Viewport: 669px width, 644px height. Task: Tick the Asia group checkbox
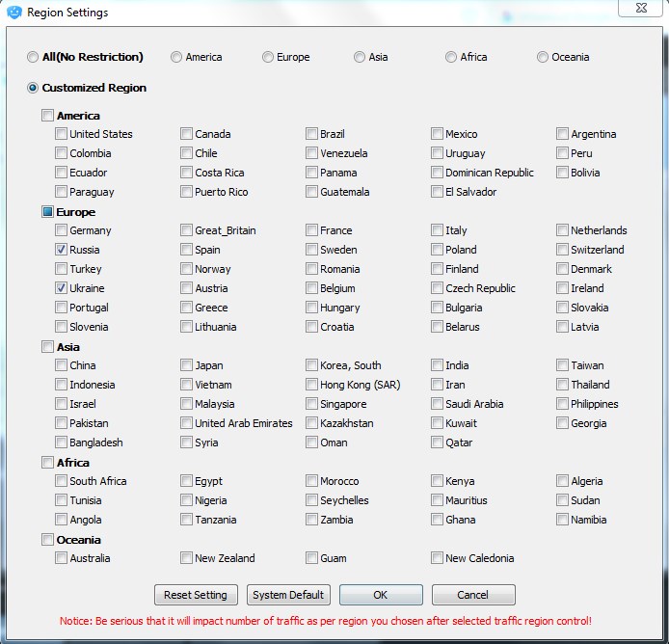[47, 347]
